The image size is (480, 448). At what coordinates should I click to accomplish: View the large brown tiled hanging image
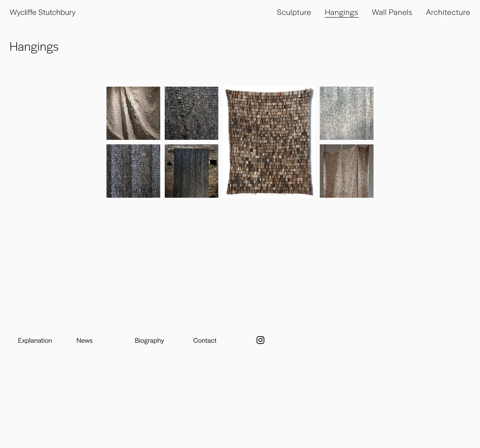pos(269,142)
